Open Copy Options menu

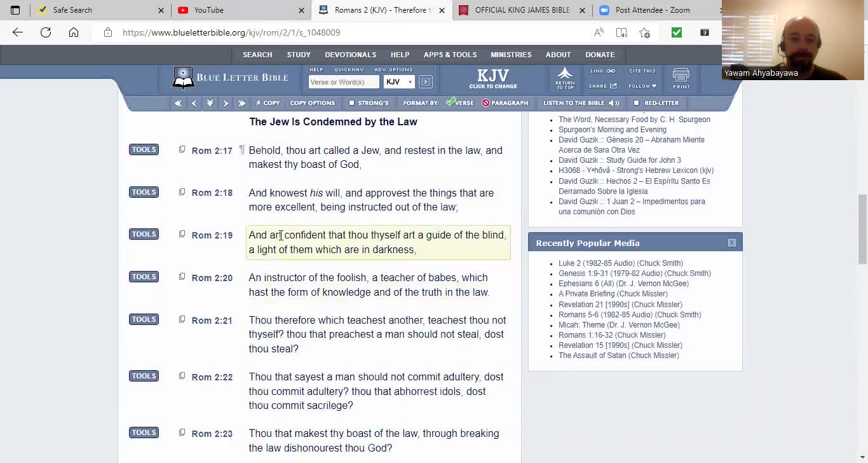point(312,103)
